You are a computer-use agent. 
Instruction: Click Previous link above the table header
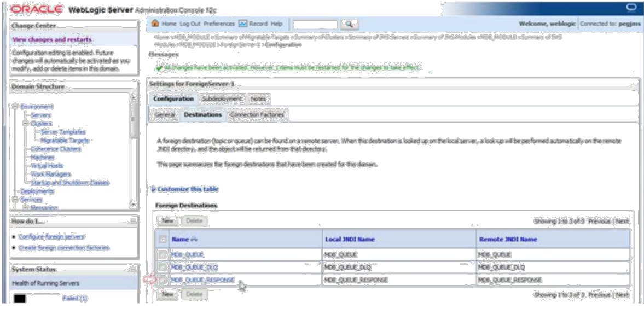point(600,221)
